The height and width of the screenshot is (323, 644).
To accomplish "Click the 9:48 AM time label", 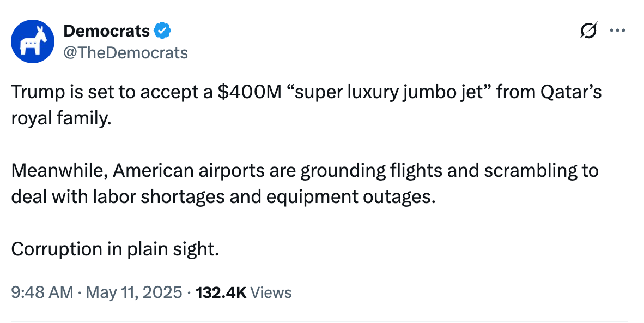I will 41,292.
